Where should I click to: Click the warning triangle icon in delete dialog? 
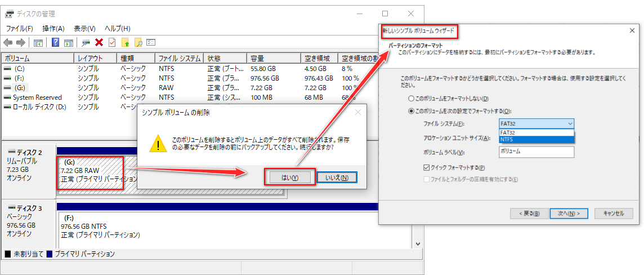point(158,144)
